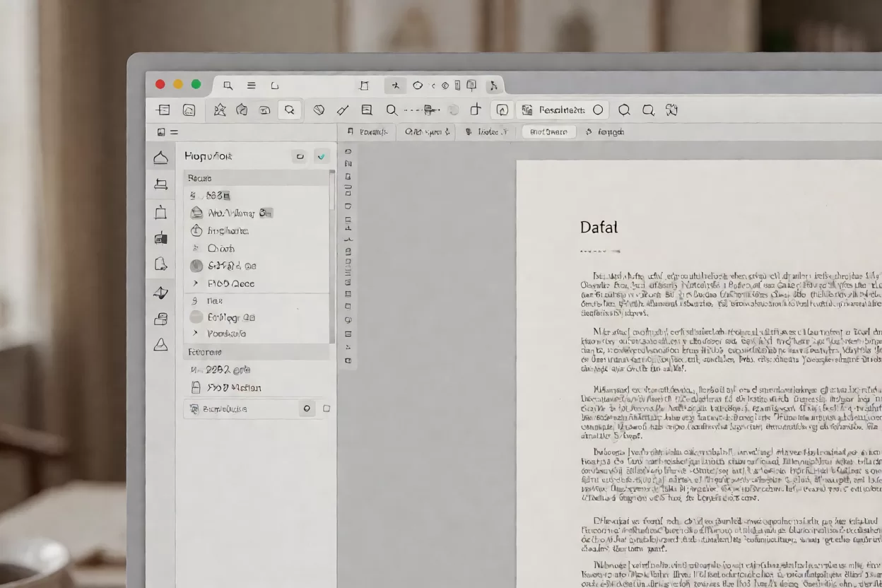Click the circle button inside the toolbar's labeled field

point(598,110)
